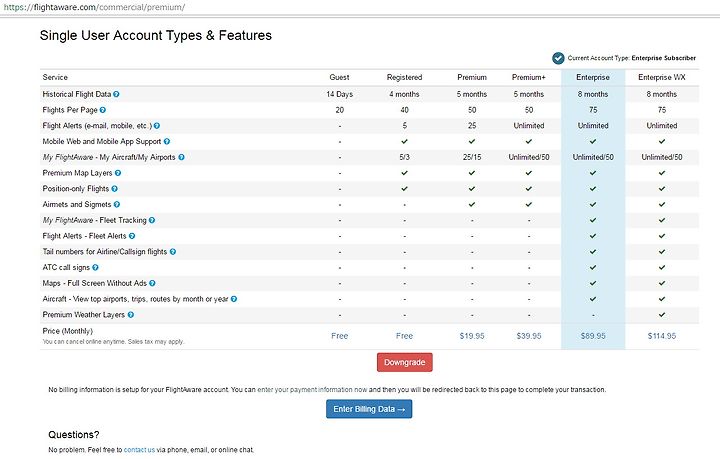Click the Questions? heading
The height and width of the screenshot is (459, 720).
(73, 435)
